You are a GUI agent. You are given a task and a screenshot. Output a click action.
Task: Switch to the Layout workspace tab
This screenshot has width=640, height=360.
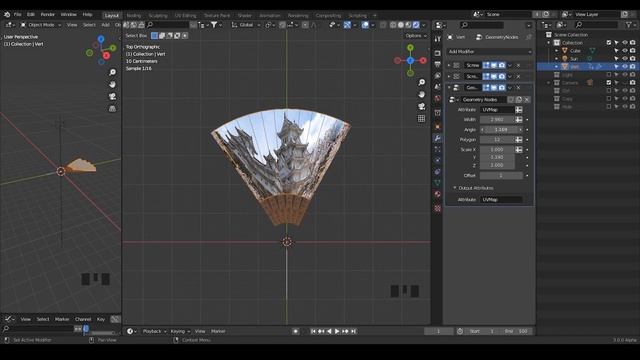111,15
